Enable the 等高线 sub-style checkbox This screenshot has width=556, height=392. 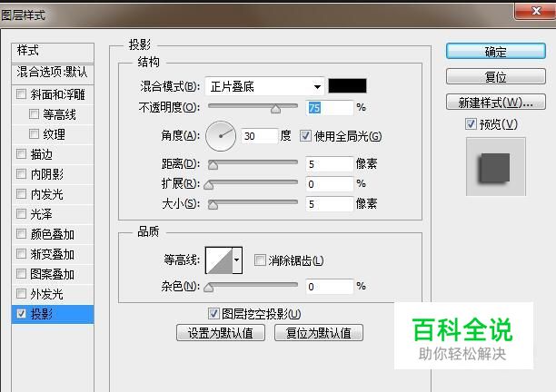coord(34,114)
